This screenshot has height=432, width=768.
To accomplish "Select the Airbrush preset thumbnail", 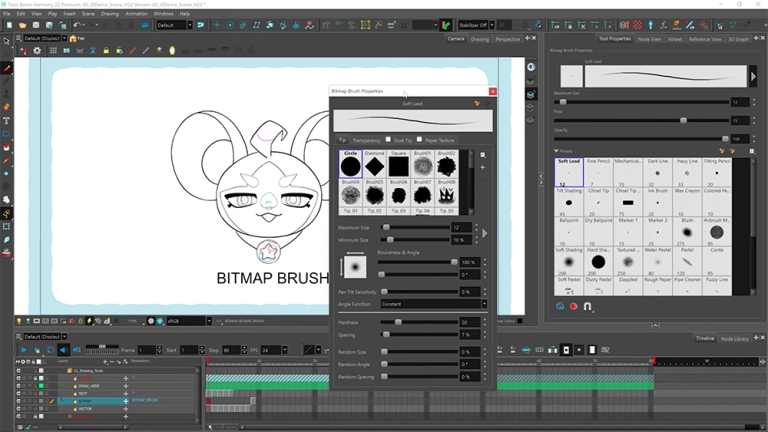I will [x=716, y=232].
